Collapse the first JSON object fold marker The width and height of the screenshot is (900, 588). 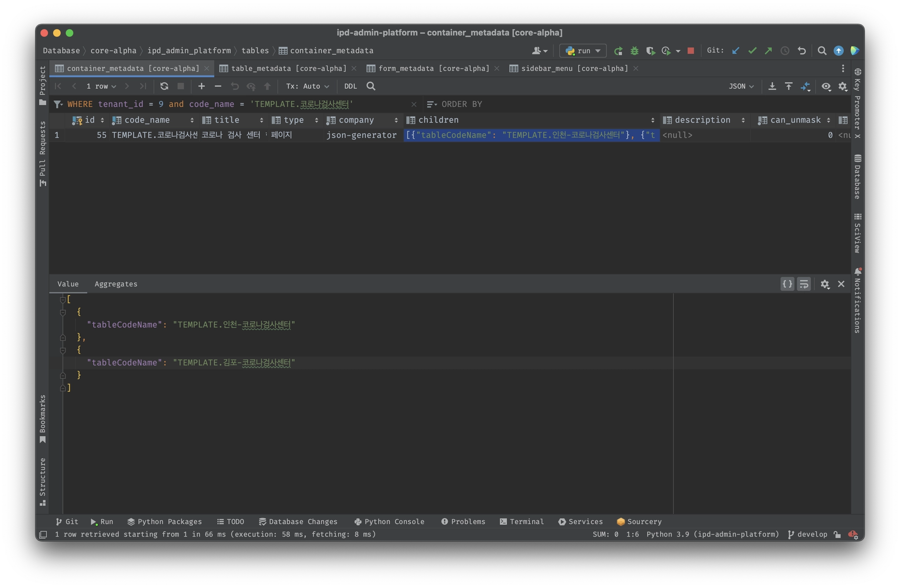(63, 312)
